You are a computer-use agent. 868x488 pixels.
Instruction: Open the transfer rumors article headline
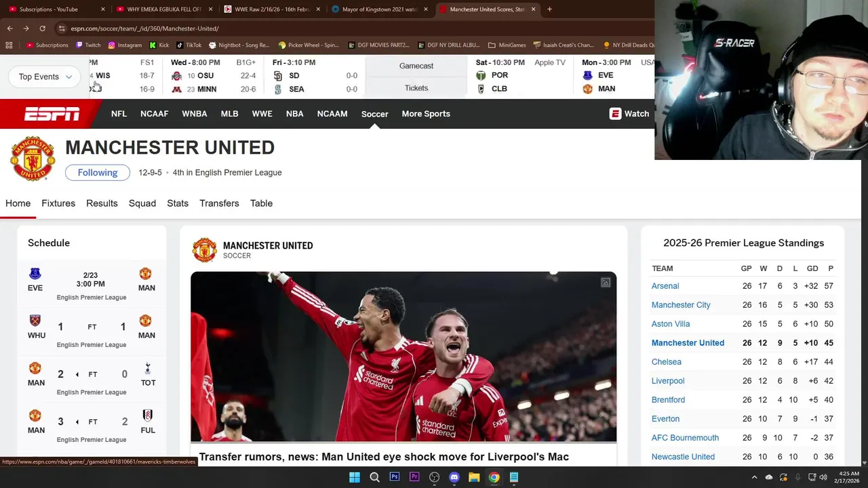tap(384, 457)
